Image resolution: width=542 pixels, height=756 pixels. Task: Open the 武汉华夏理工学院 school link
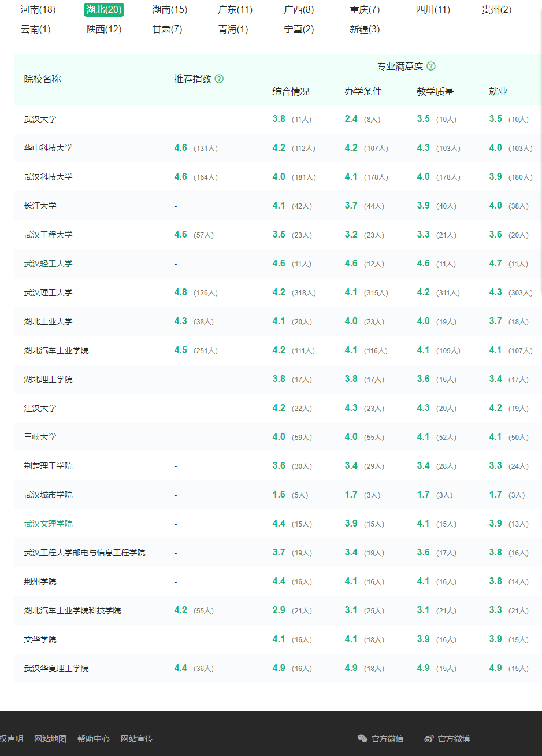point(57,668)
